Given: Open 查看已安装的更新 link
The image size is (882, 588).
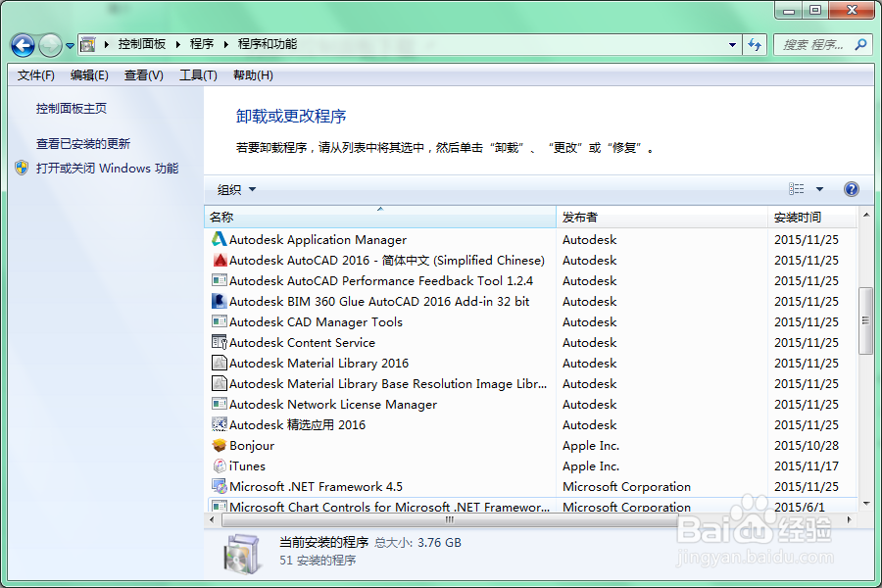Looking at the screenshot, I should tap(83, 144).
